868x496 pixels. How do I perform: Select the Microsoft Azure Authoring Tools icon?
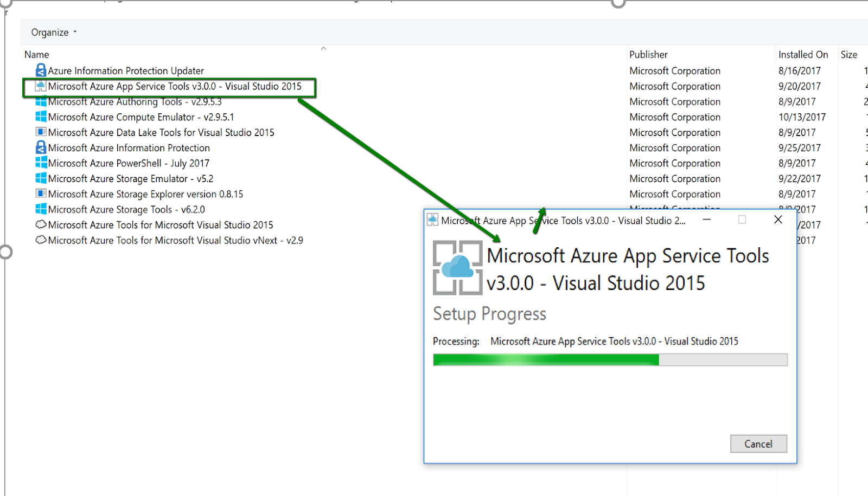coord(40,101)
